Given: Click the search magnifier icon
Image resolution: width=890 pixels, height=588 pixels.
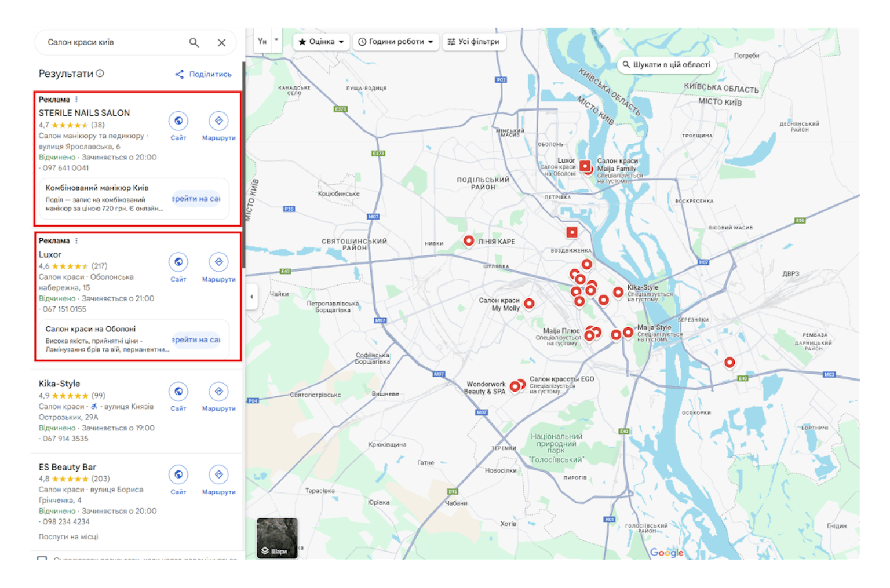Looking at the screenshot, I should [194, 42].
